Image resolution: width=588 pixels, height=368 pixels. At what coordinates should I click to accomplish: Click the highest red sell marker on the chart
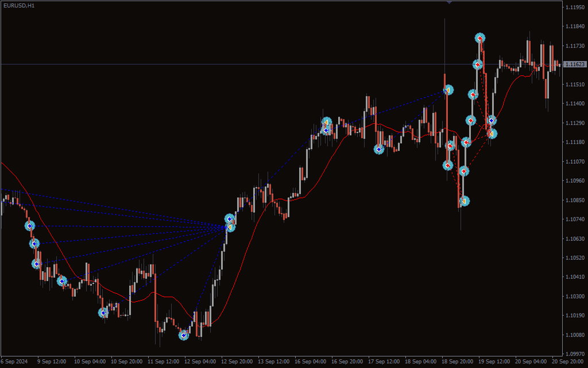479,38
